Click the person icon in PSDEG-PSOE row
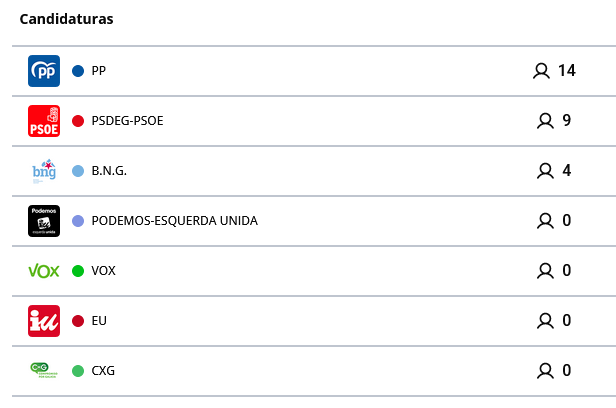The width and height of the screenshot is (616, 408). click(545, 121)
